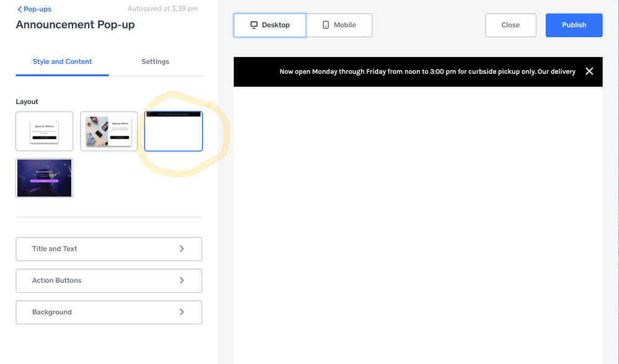Viewport: 619px width, 364px height.
Task: Go back to Pop-ups list
Action: coord(37,9)
